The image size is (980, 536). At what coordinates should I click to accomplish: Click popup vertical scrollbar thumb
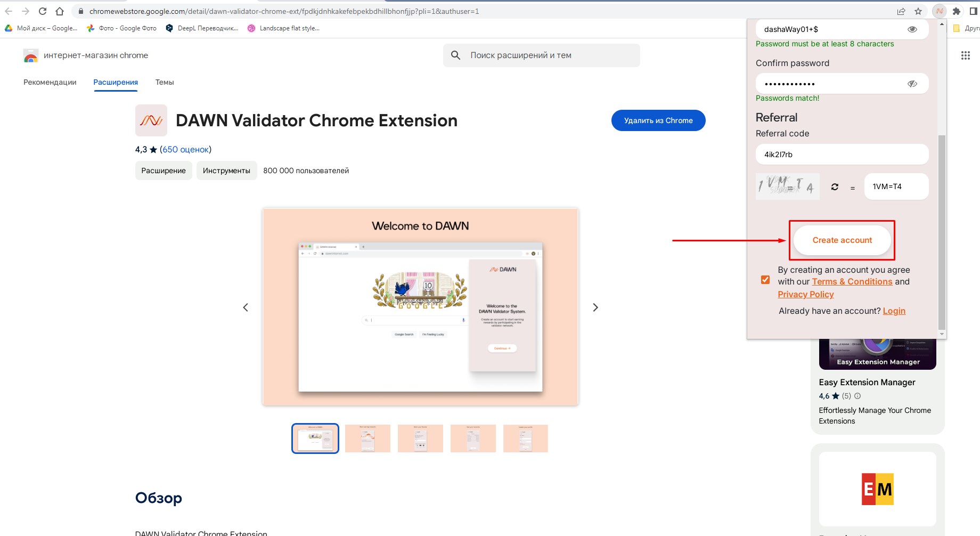pyautogui.click(x=942, y=232)
